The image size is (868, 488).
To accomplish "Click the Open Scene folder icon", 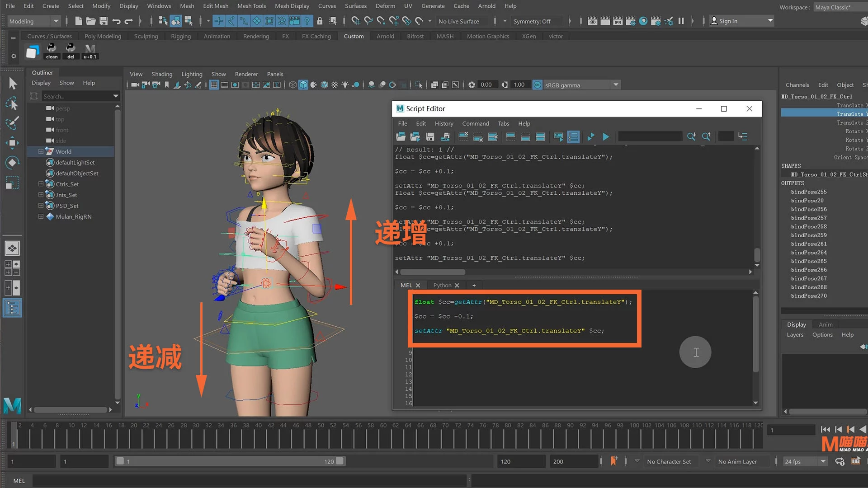I will tap(91, 21).
